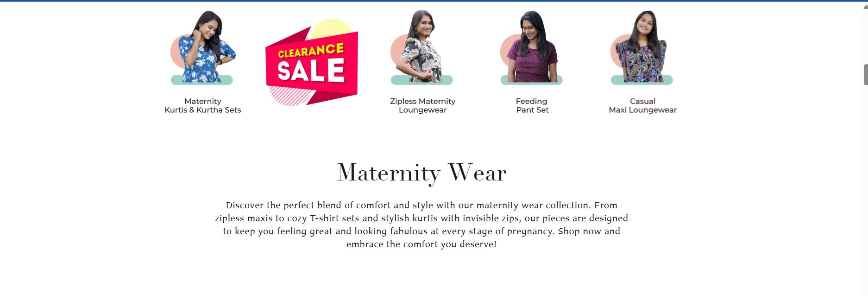Screen dimensions: 868x296
Task: Click the yellow CLEARANCE text on the badge
Action: (x=311, y=51)
